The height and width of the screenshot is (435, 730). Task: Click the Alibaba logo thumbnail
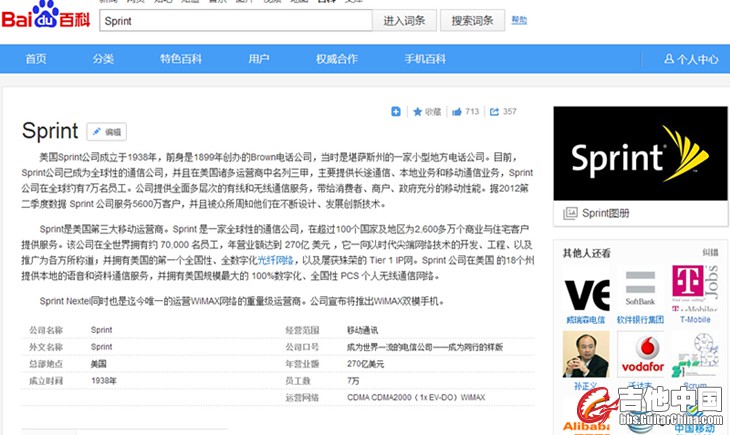[x=586, y=417]
